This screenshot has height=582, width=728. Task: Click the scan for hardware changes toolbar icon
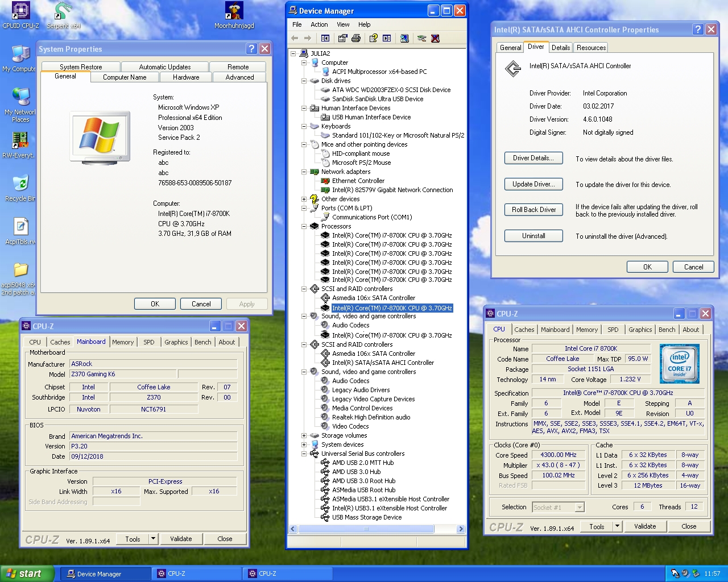click(404, 38)
